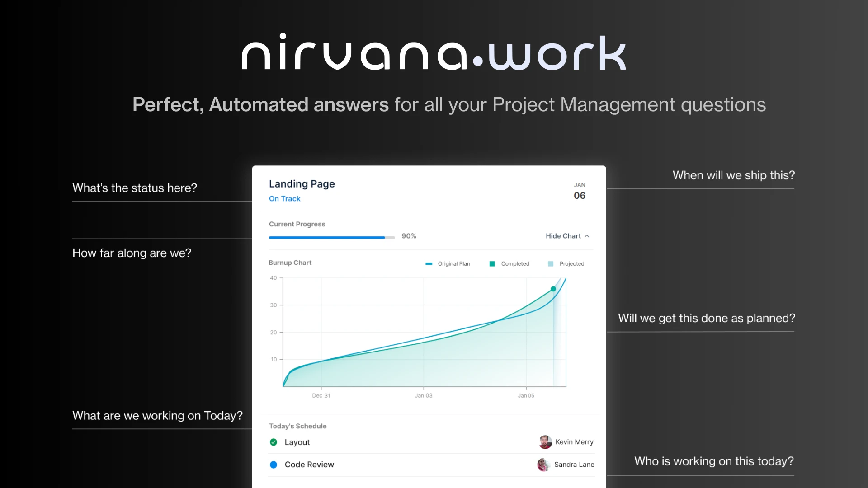Click the On Track status label
Viewport: 868px width, 488px height.
point(285,199)
